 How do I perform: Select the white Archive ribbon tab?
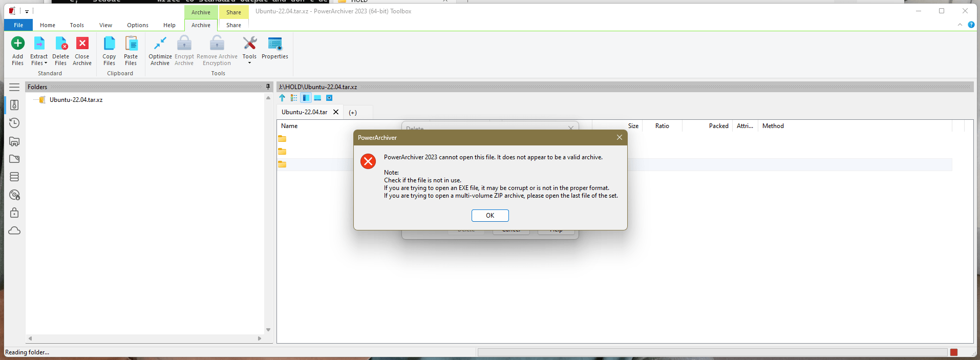point(201,25)
